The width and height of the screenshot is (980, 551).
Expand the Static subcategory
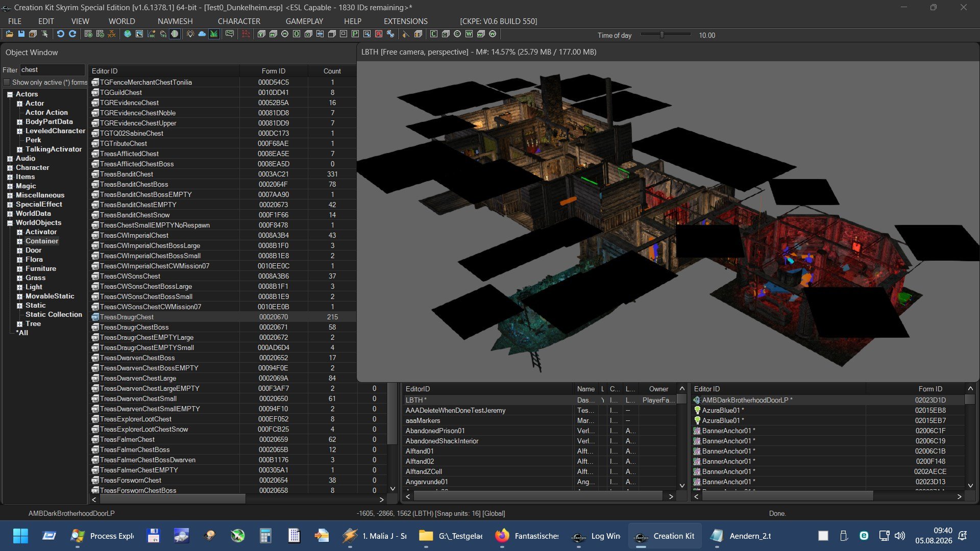[19, 306]
